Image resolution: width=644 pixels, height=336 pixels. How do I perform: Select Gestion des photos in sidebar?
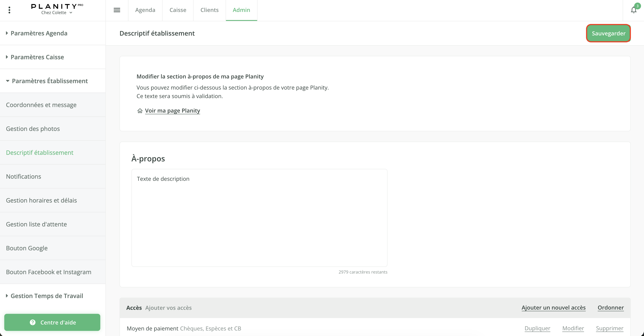pyautogui.click(x=33, y=129)
